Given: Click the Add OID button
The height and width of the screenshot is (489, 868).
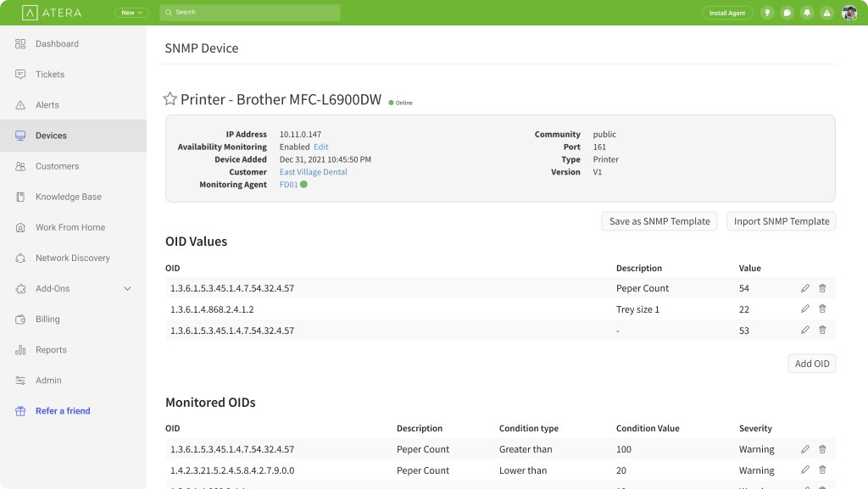Looking at the screenshot, I should [811, 364].
